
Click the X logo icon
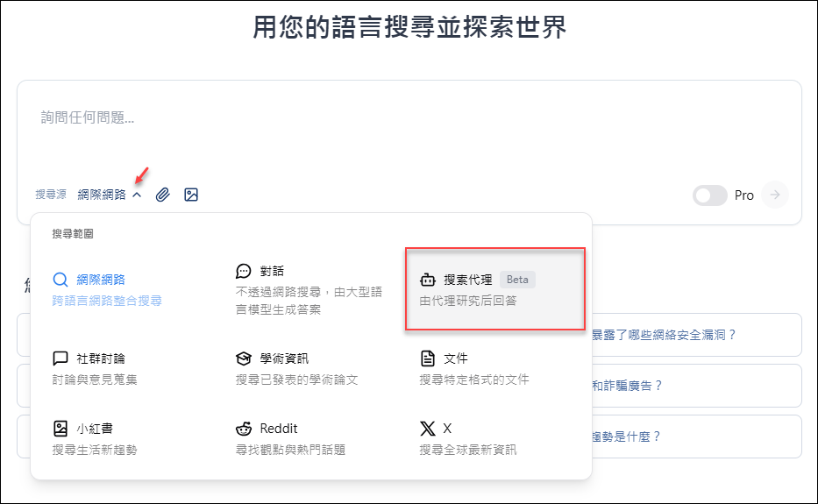(x=427, y=429)
